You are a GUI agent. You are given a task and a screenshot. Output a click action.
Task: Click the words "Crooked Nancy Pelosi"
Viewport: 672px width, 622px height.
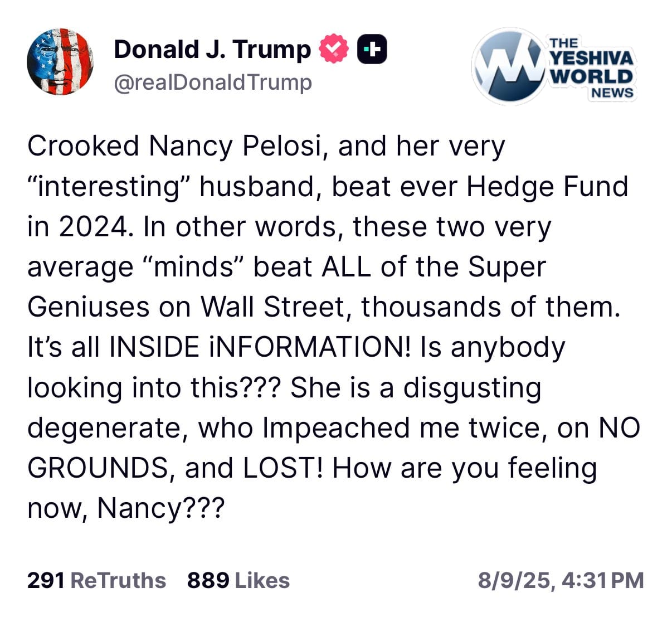click(174, 146)
